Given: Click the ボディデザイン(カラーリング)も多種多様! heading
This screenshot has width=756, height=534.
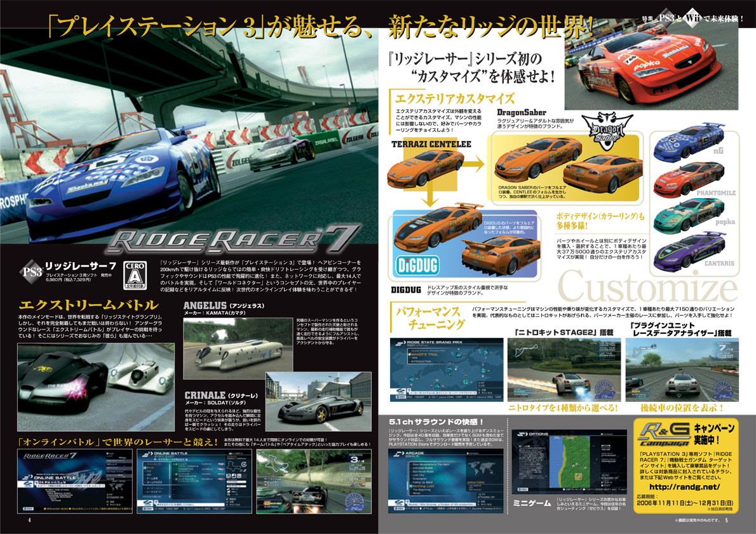Looking at the screenshot, I should click(600, 221).
